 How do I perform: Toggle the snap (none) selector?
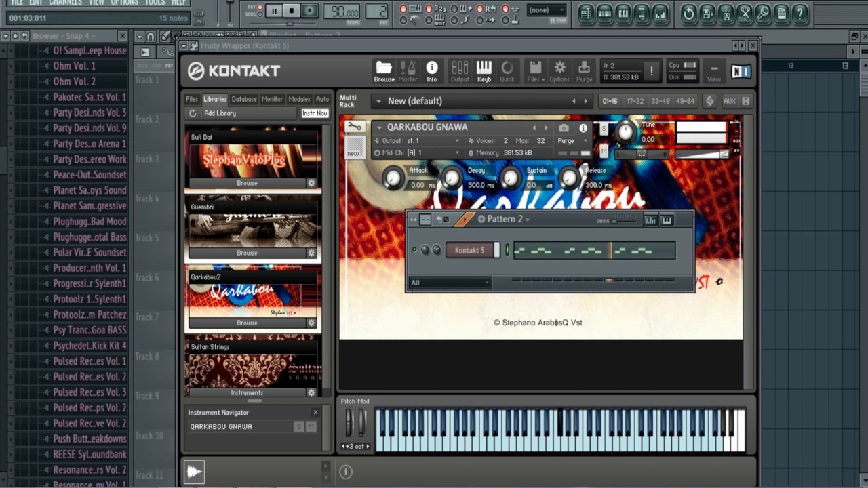pyautogui.click(x=547, y=10)
